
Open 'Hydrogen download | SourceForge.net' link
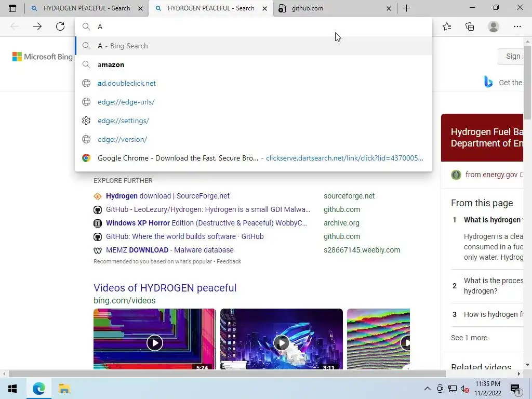[x=168, y=196]
